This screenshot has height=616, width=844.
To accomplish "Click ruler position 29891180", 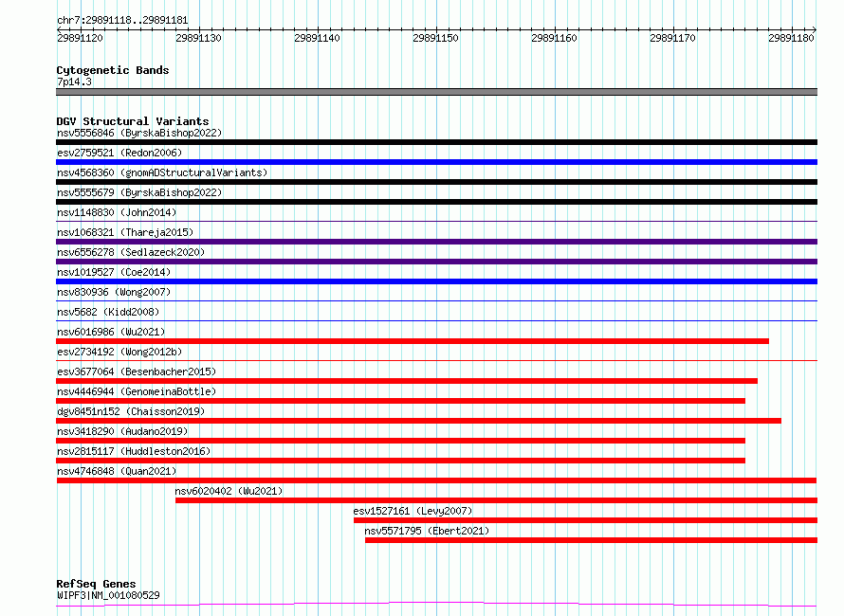I will click(x=791, y=38).
